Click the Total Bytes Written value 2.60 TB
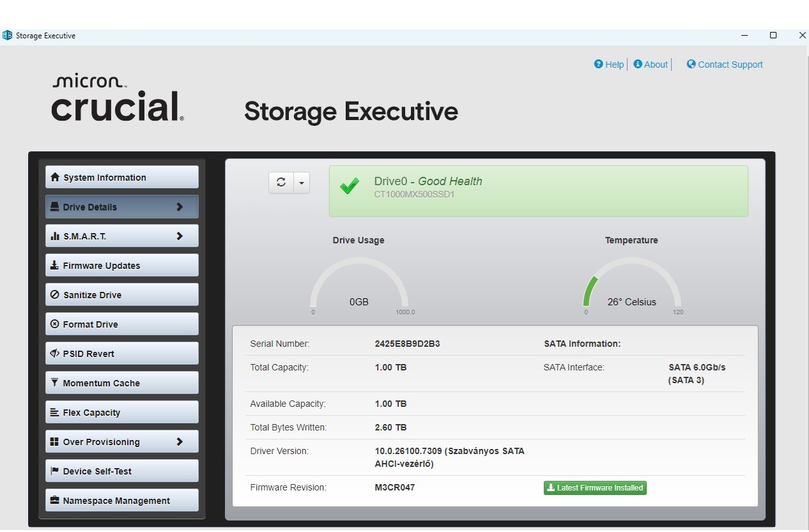The height and width of the screenshot is (532, 809). point(390,427)
